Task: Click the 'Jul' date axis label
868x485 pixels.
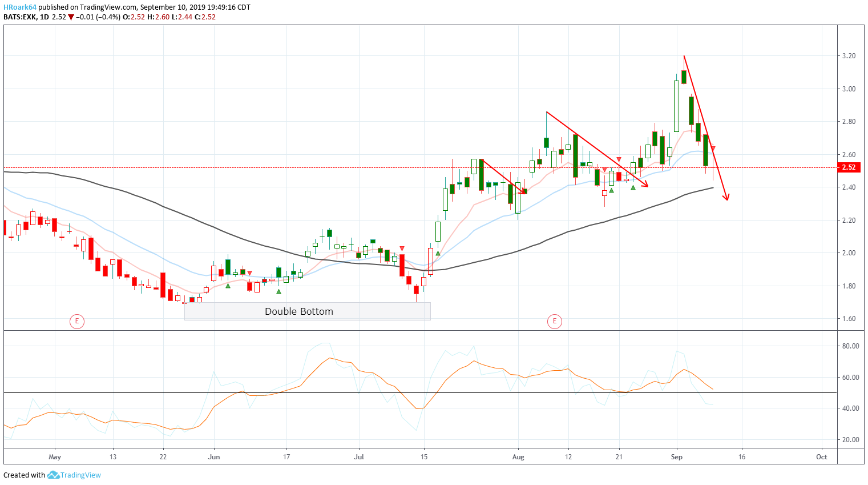Action: pos(359,457)
